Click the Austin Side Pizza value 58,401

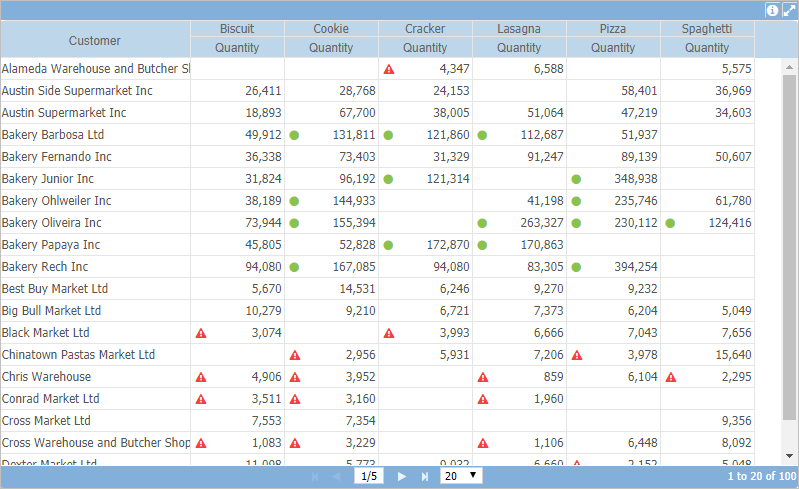tap(639, 91)
